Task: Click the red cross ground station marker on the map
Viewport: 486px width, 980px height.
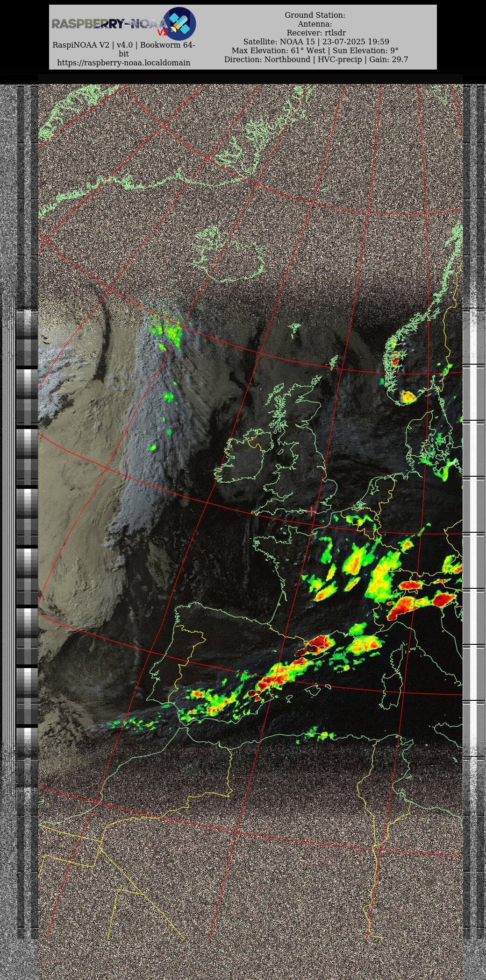Action: 311,511
